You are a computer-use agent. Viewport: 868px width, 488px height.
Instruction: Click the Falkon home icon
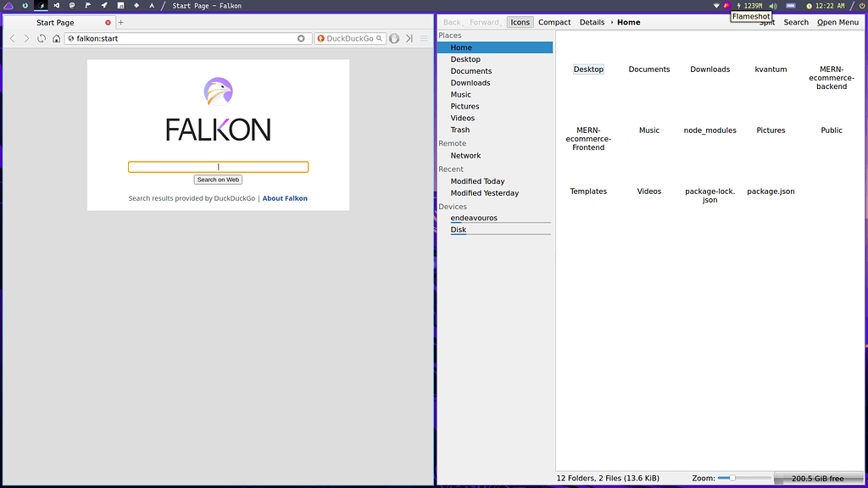tap(56, 38)
